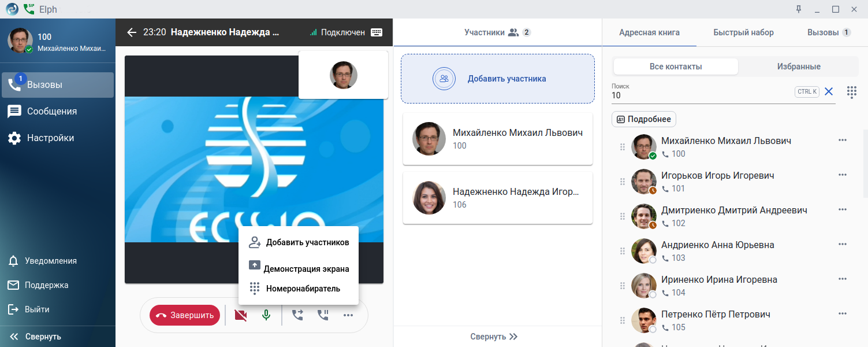Click the SIP phone status icon
The height and width of the screenshot is (347, 868).
29,9
